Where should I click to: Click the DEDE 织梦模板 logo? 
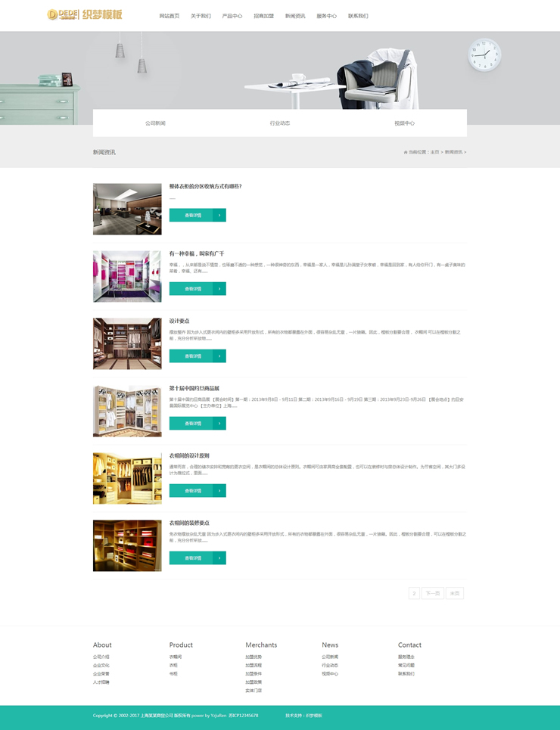click(84, 14)
